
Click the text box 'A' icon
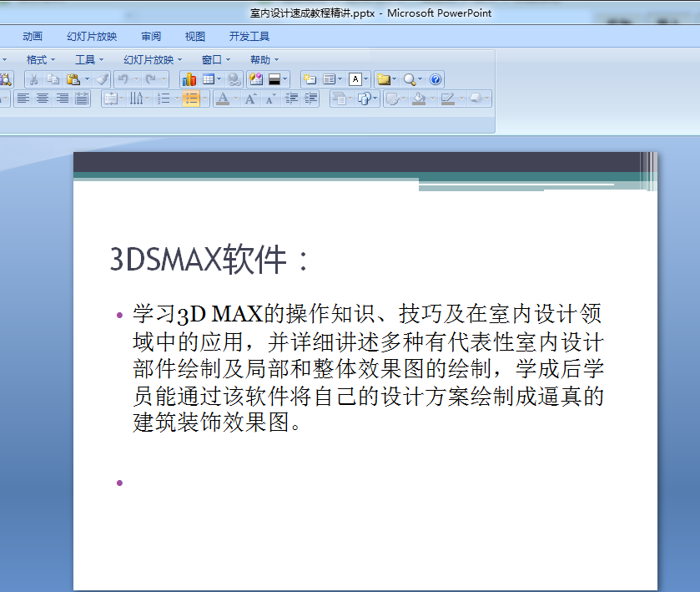tap(355, 79)
